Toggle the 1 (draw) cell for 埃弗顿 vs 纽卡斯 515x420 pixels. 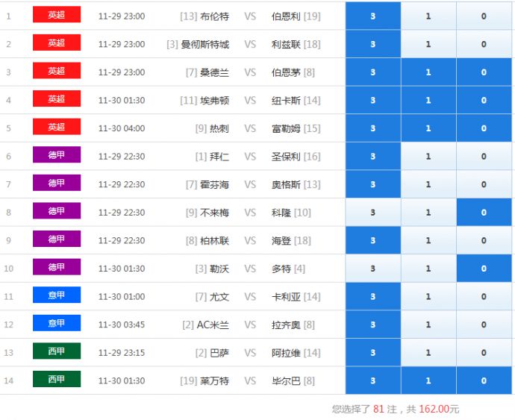(428, 100)
